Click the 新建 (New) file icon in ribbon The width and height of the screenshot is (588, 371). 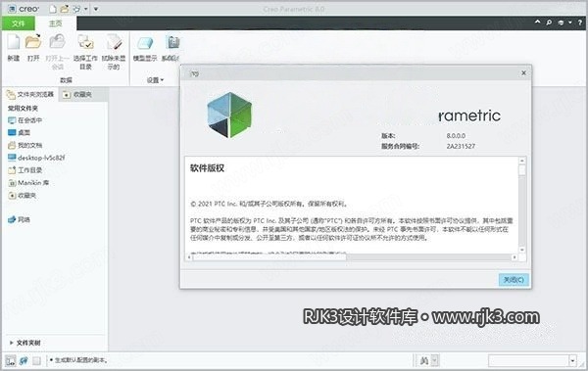coord(14,42)
